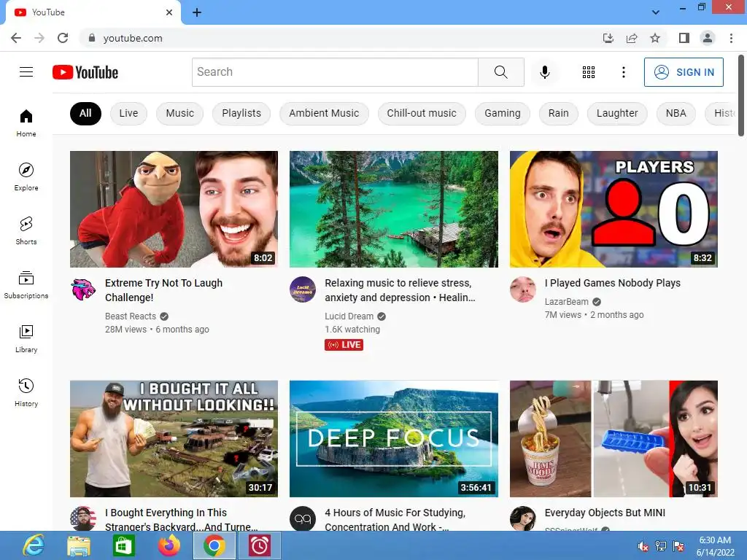This screenshot has height=560, width=747.
Task: Select the Playlists filter chip
Action: pyautogui.click(x=241, y=113)
